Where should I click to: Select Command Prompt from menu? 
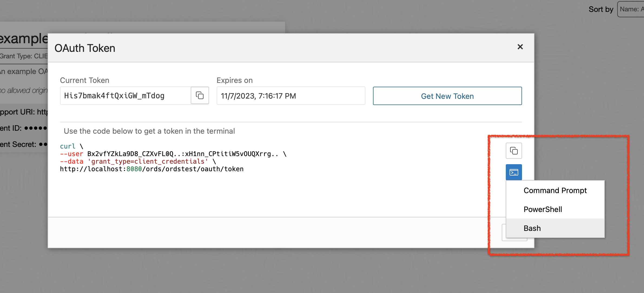pos(555,190)
